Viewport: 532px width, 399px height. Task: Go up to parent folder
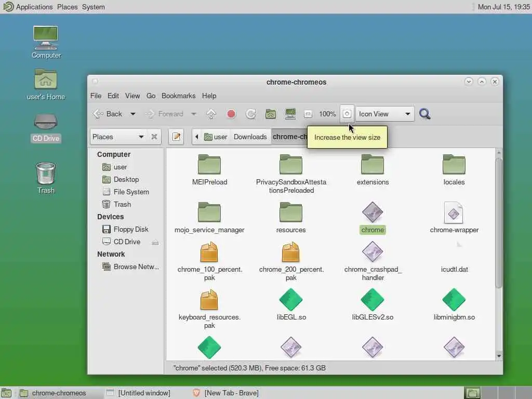click(x=211, y=114)
